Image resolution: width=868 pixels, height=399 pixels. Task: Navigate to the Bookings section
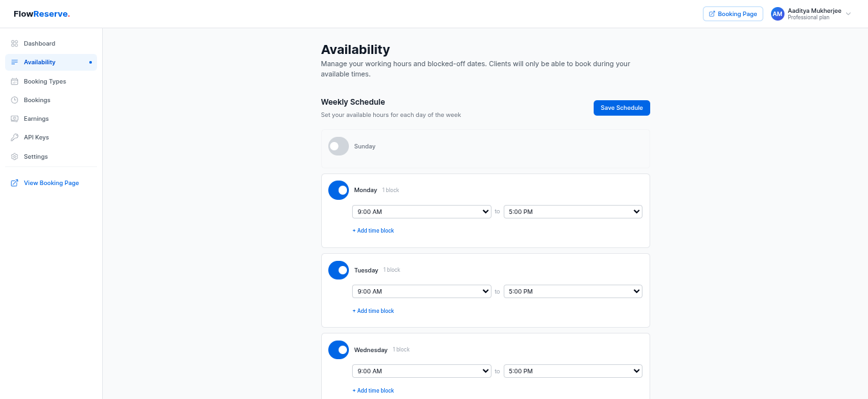pos(36,100)
